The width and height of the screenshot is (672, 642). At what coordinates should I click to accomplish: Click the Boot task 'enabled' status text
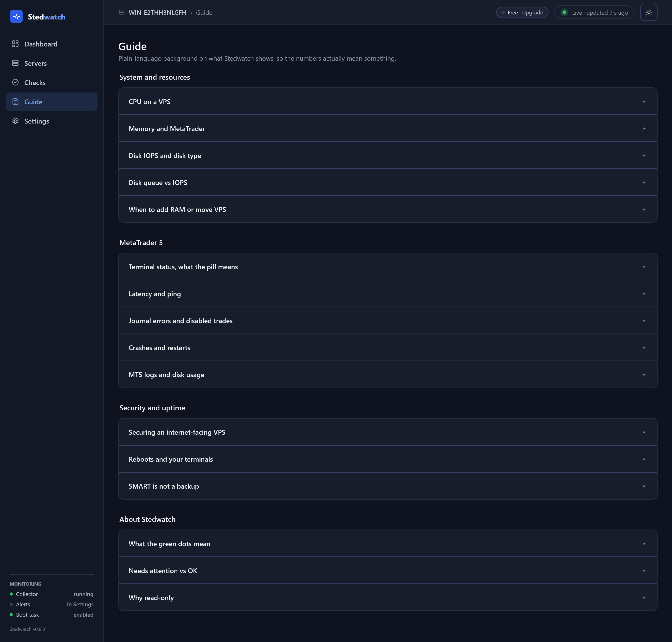[x=84, y=615]
